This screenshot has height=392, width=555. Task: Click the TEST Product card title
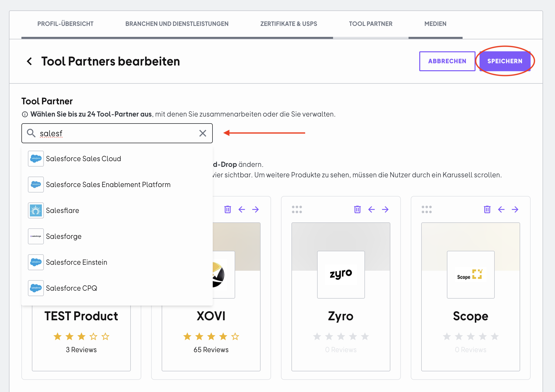[81, 316]
